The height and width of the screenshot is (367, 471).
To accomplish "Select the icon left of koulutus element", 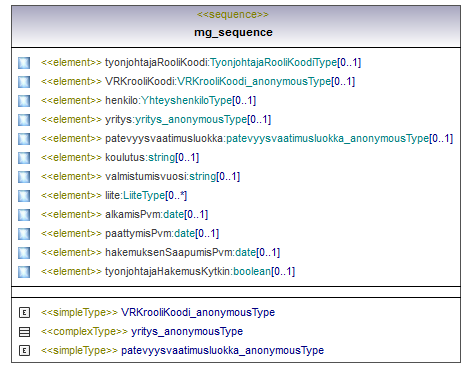I will click(24, 158).
